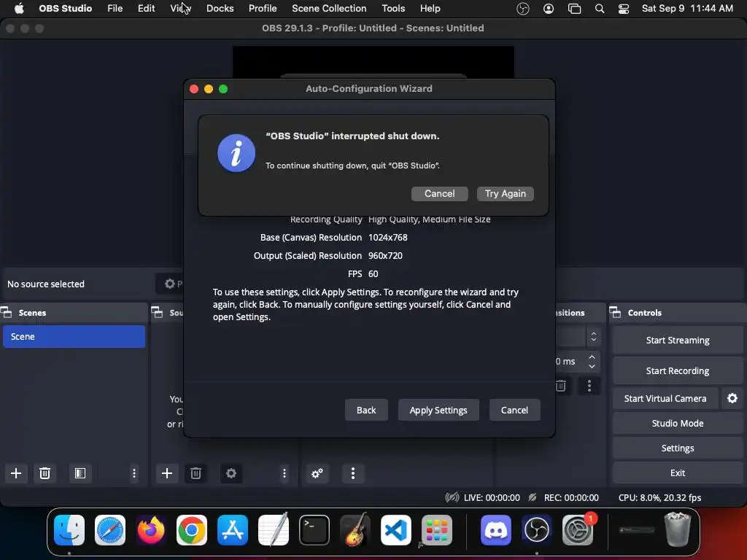
Task: Increase transition duration with up arrow
Action: coord(592,357)
